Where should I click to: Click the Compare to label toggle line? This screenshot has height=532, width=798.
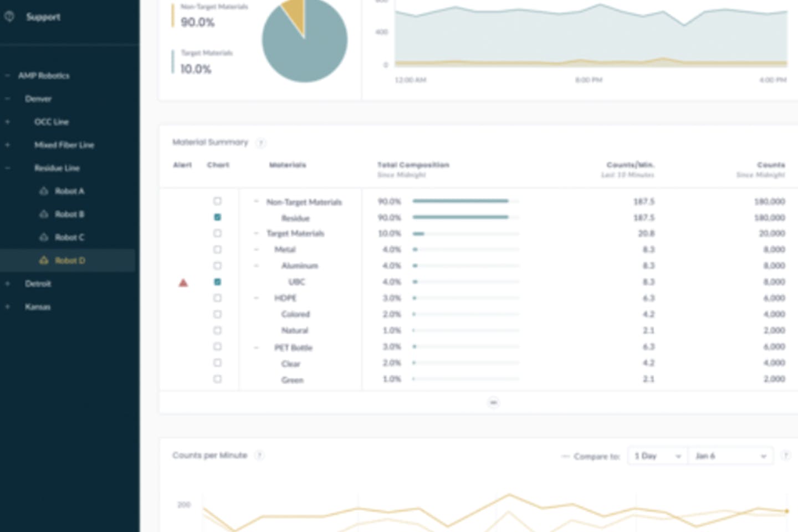pos(566,456)
